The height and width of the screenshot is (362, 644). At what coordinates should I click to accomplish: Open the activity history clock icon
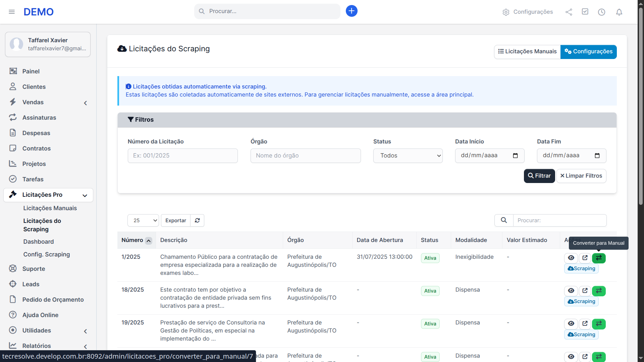tap(601, 12)
